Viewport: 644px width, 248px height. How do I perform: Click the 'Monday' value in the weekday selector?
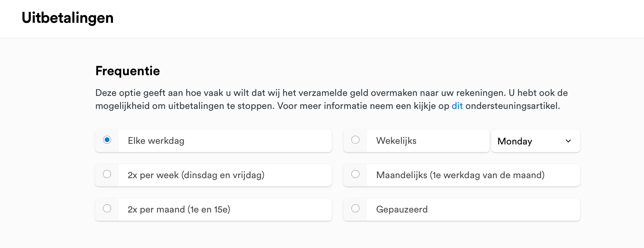tap(514, 141)
